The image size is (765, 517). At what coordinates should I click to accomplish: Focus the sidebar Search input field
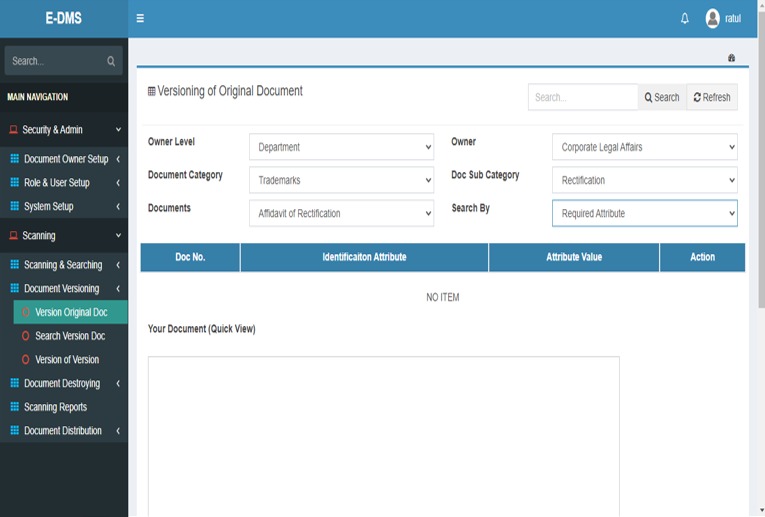coord(55,61)
